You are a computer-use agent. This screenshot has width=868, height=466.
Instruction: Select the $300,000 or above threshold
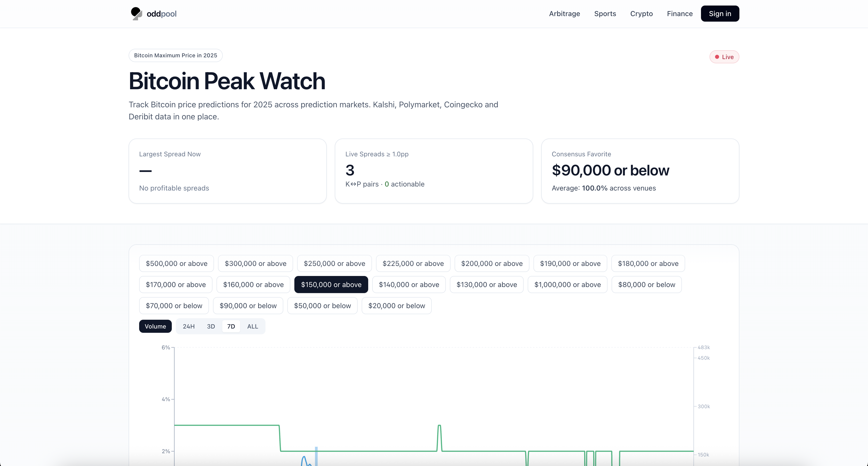[x=255, y=263]
